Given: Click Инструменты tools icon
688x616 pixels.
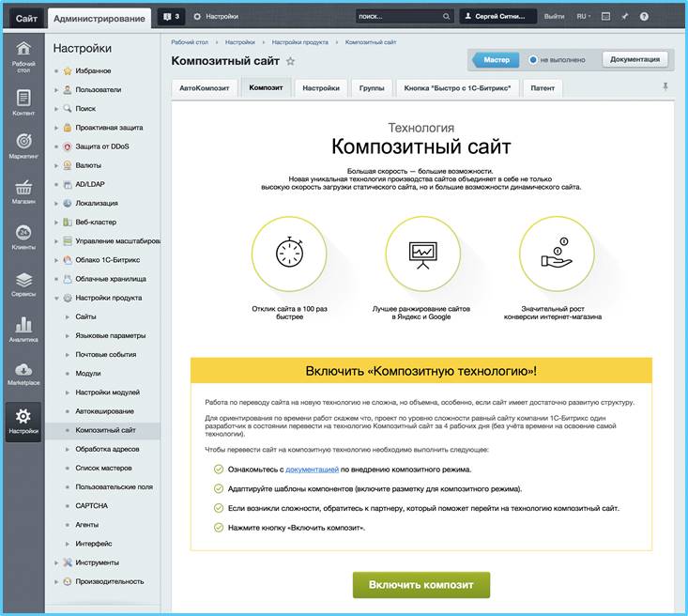Looking at the screenshot, I should pos(68,562).
